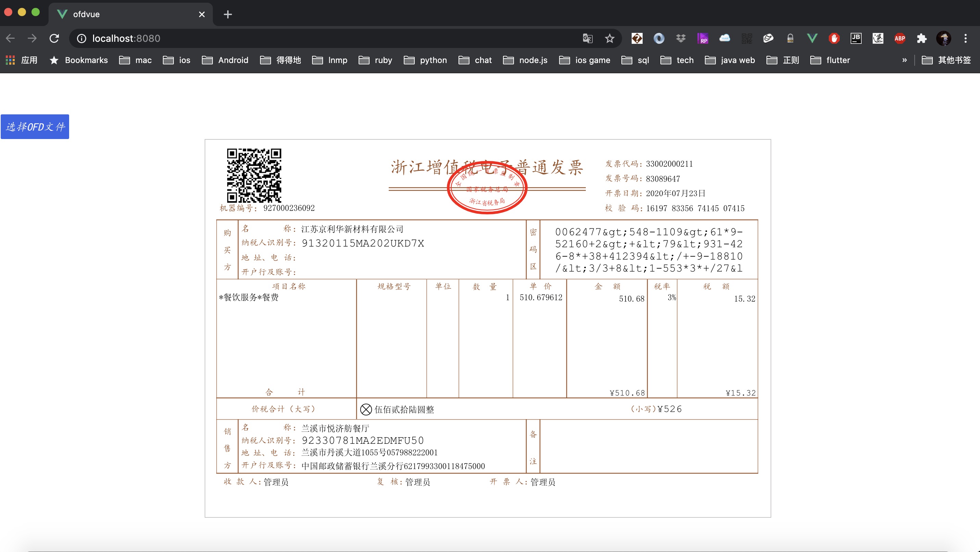Close the ofdvue tab
This screenshot has height=552, width=980.
202,14
